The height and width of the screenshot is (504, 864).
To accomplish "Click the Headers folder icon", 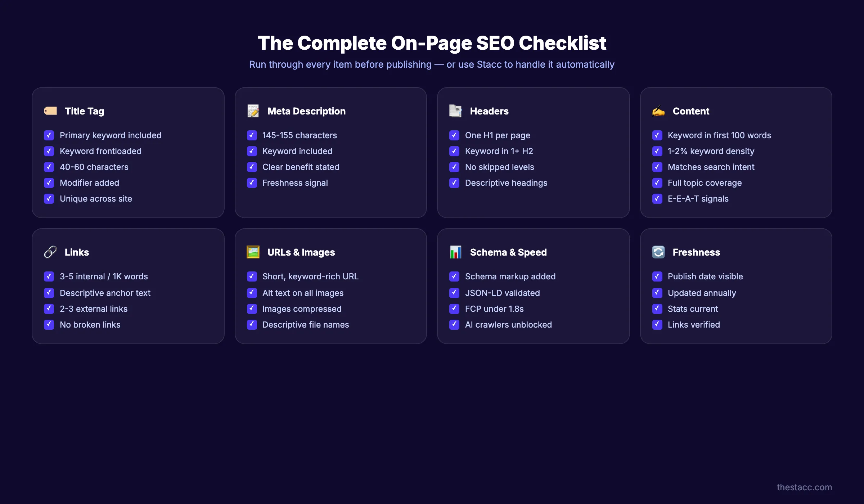I will tap(456, 111).
